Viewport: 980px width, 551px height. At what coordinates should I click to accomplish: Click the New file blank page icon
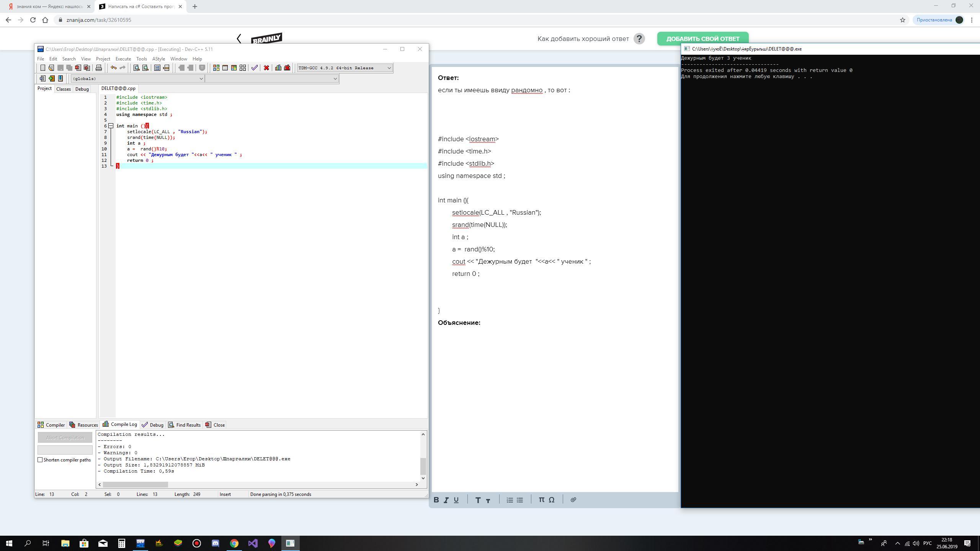pos(42,68)
